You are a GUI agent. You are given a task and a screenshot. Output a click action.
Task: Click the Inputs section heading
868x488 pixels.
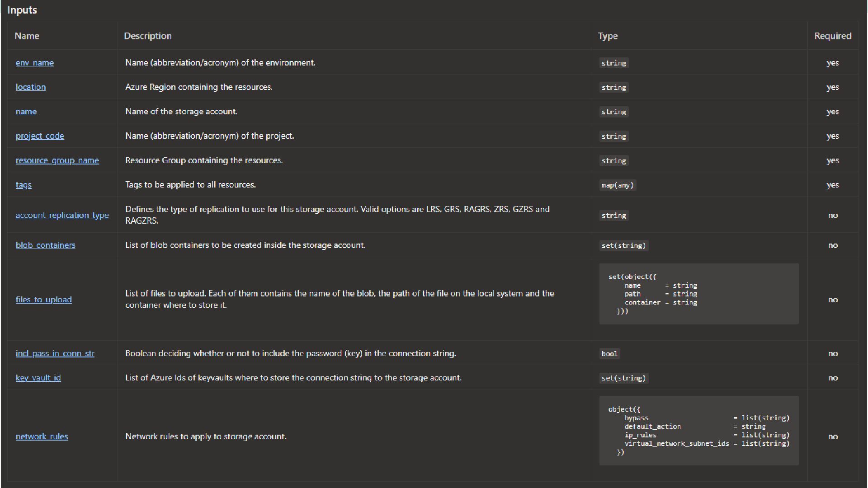coord(22,10)
